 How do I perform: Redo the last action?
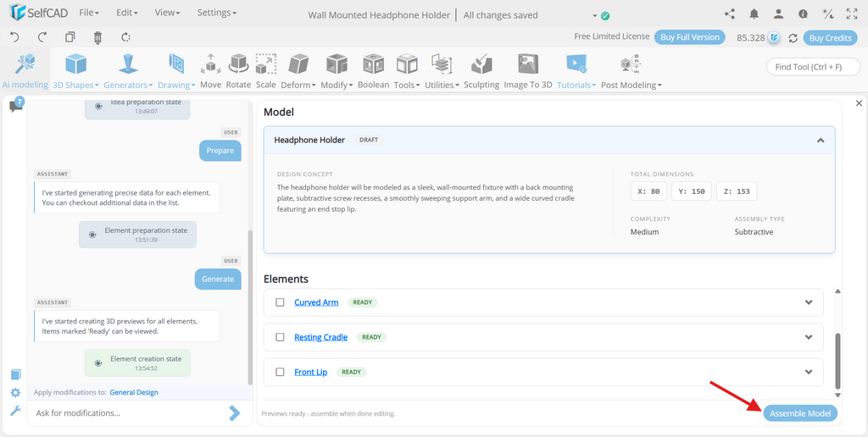pyautogui.click(x=42, y=37)
